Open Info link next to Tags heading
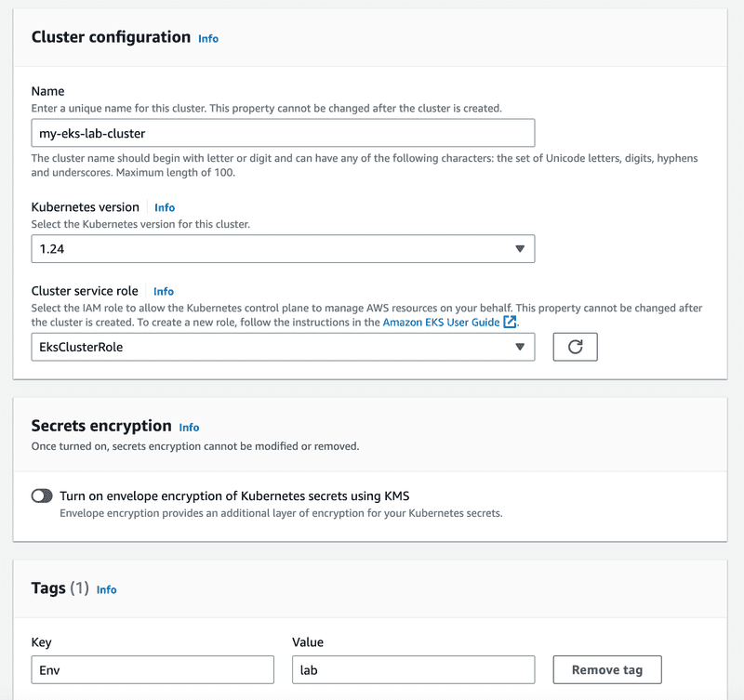This screenshot has height=700, width=744. point(106,589)
